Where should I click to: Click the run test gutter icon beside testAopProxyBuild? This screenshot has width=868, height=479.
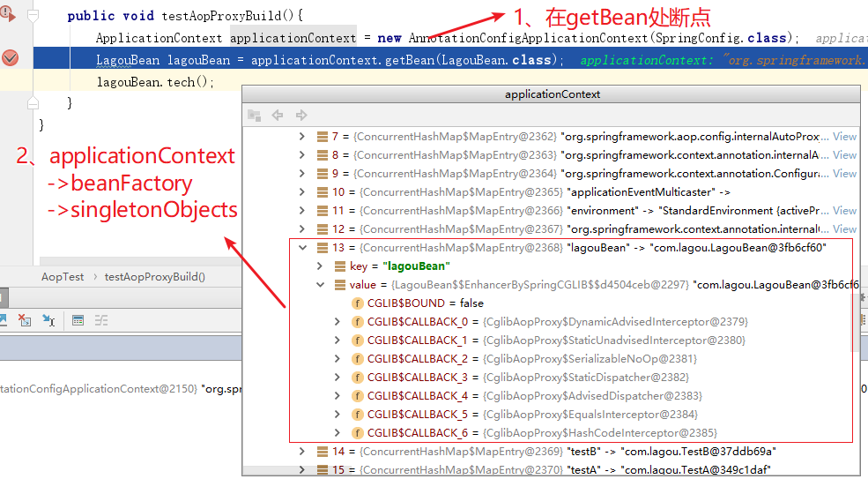[8, 13]
